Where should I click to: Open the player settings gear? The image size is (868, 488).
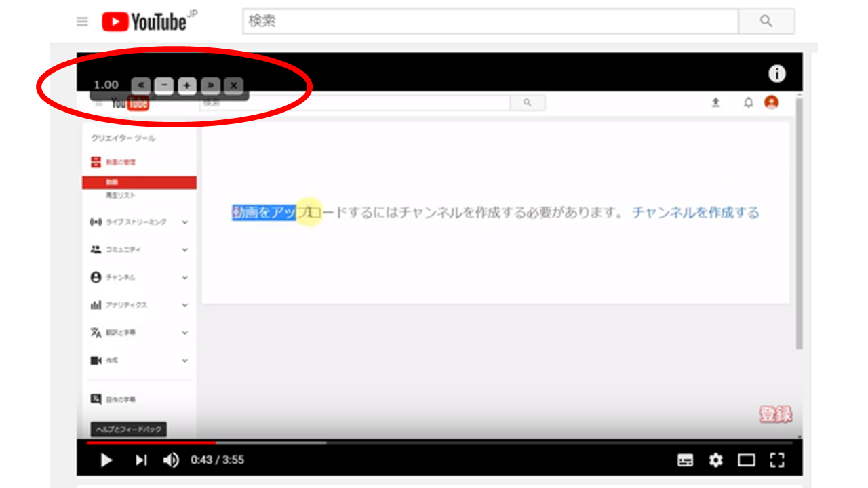point(716,460)
